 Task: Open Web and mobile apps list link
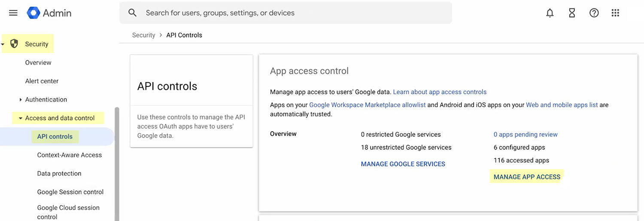pos(562,105)
